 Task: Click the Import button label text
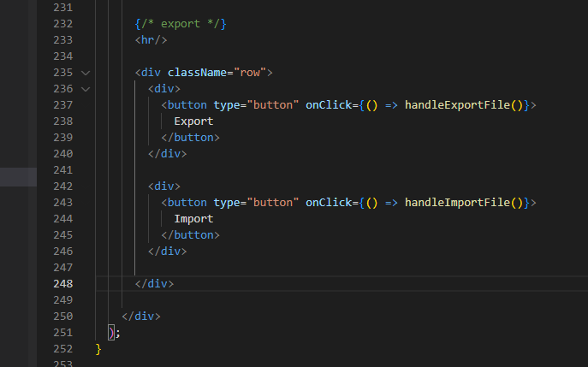click(x=193, y=218)
